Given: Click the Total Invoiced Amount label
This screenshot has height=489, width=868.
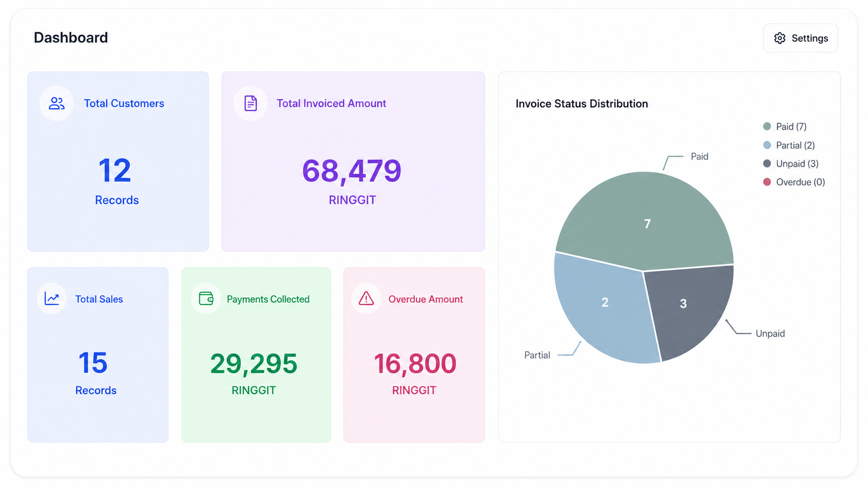Looking at the screenshot, I should click(x=331, y=103).
